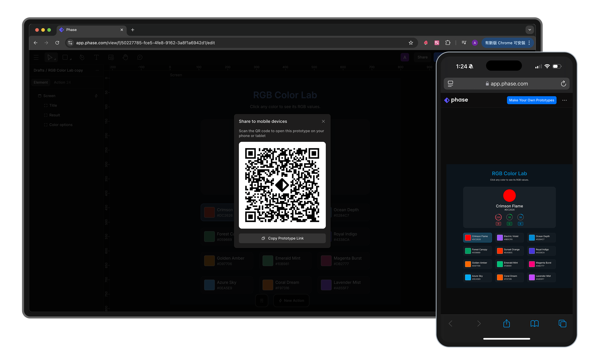Open phone Safari tabs overview icon
Image resolution: width=600 pixels, height=364 pixels.
[x=562, y=324]
